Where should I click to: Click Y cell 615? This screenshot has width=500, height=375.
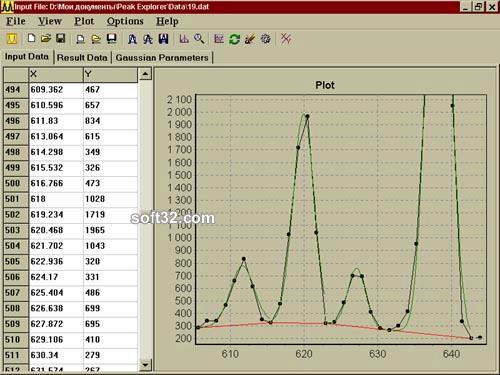(110, 137)
